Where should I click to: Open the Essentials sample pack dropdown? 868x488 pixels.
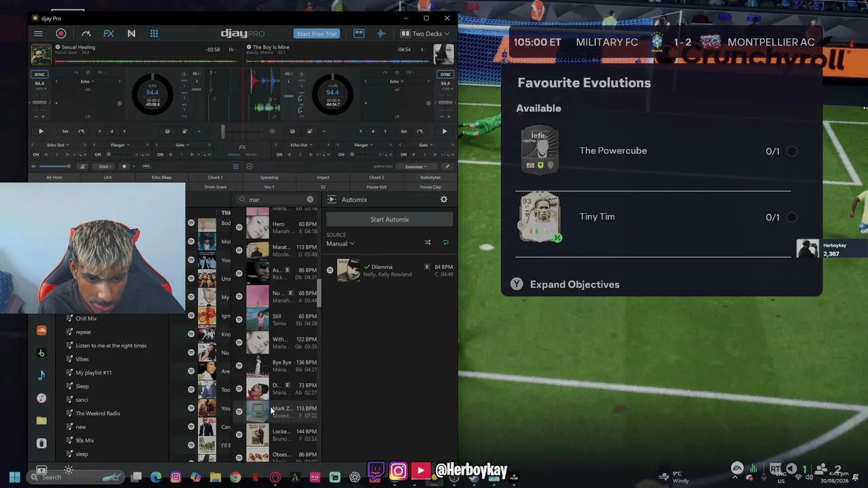(x=416, y=166)
